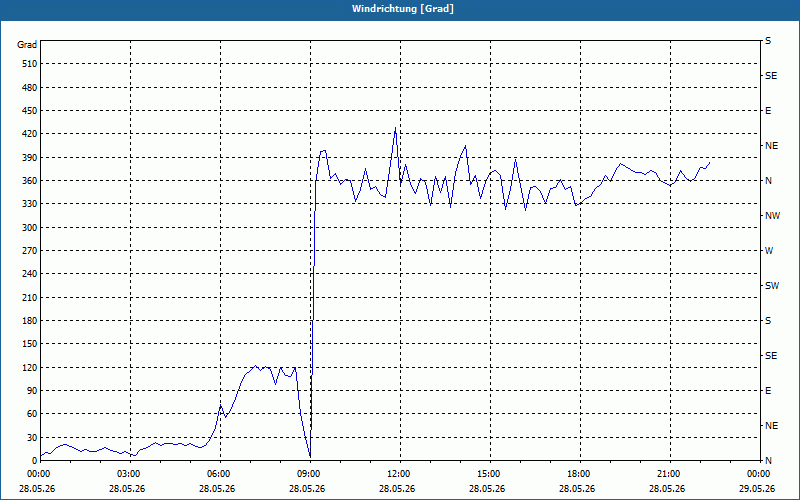Select the '270' y-axis value
Image resolution: width=800 pixels, height=500 pixels.
pos(30,251)
